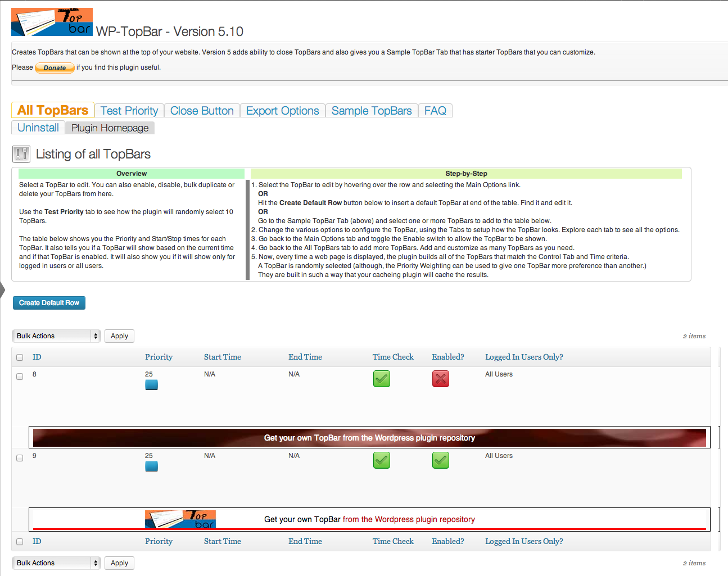Image resolution: width=728 pixels, height=576 pixels.
Task: Click the footer Enabled? column label
Action: coord(448,541)
